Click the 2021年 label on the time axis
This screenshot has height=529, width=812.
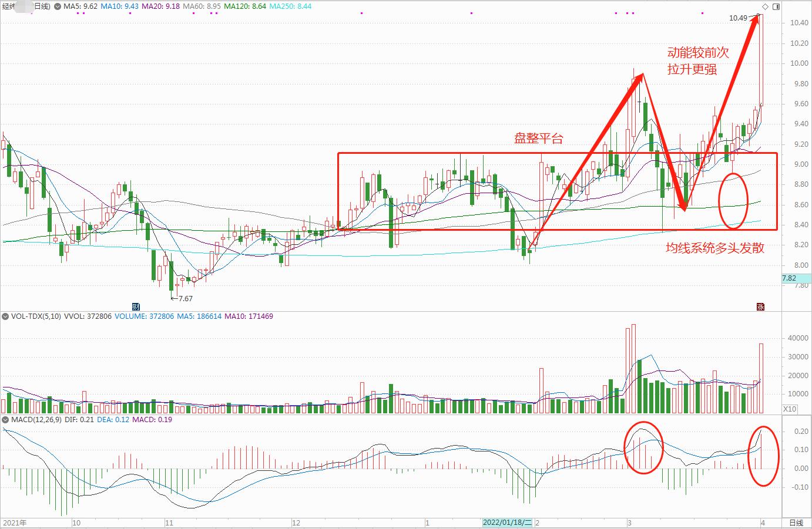(x=15, y=523)
